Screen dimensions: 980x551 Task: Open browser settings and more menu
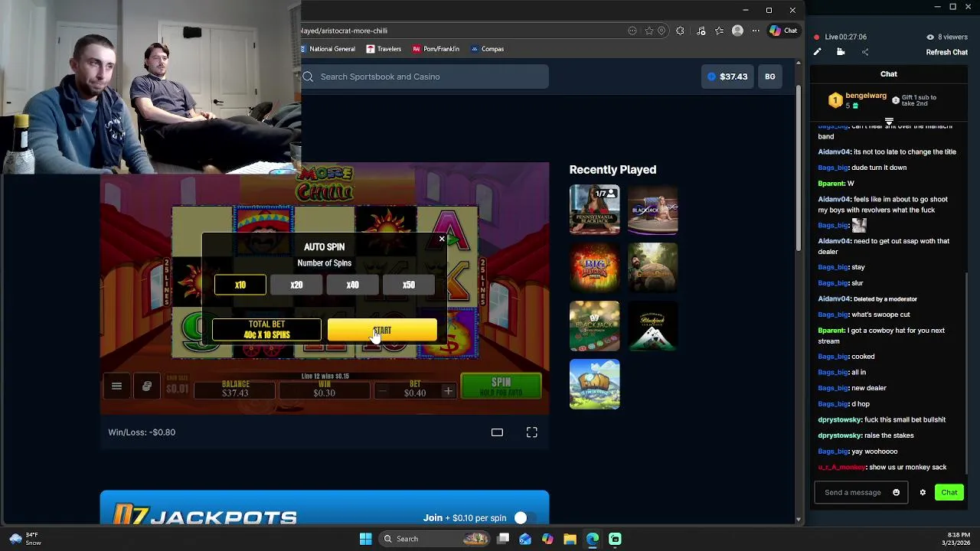(756, 31)
